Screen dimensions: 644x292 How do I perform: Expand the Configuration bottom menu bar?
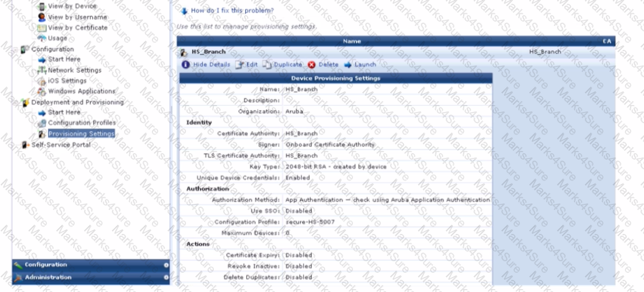coord(166,265)
